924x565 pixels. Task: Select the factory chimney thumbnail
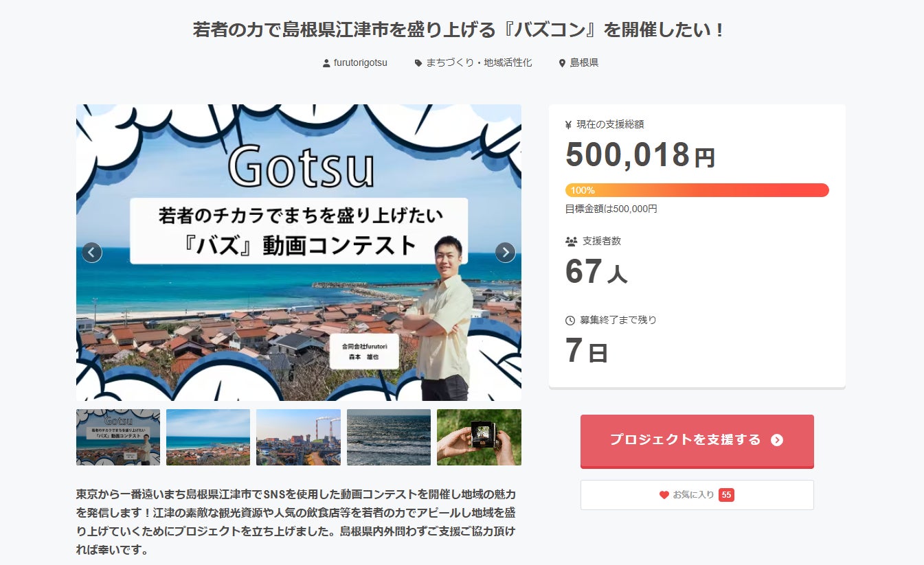coord(298,437)
